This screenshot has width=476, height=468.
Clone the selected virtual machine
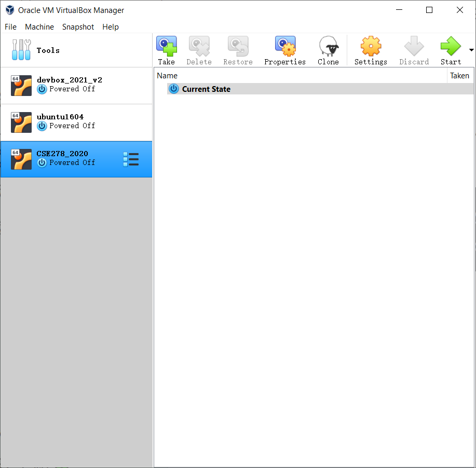(x=328, y=50)
